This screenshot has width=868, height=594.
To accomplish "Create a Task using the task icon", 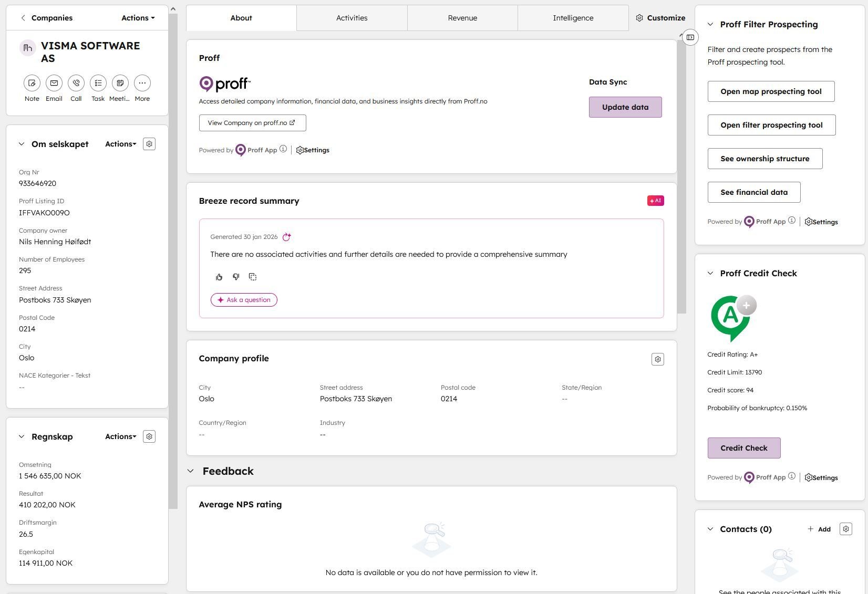I will [x=98, y=83].
